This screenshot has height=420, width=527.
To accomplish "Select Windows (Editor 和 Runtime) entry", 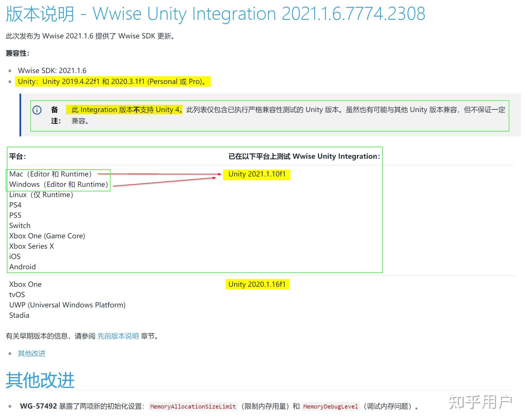I will click(x=58, y=184).
